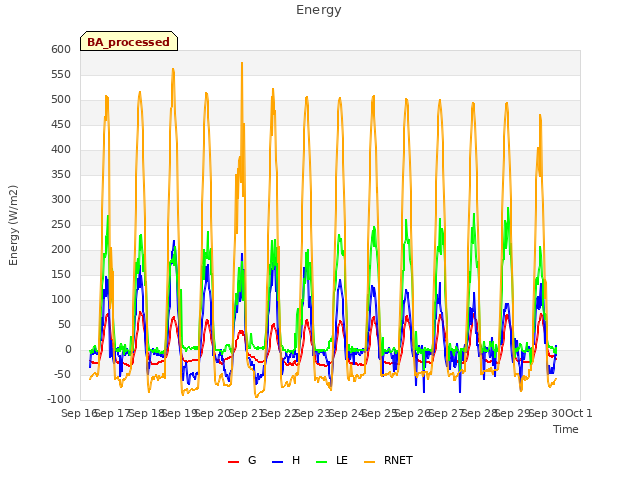Click the -100 y-axis tick label
The height and width of the screenshot is (480, 640).
click(x=59, y=400)
